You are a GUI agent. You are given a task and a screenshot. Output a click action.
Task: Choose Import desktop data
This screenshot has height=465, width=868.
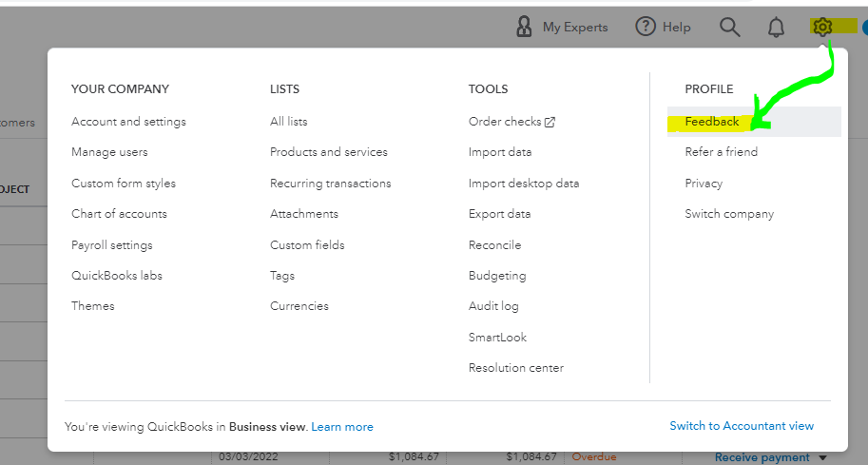524,184
